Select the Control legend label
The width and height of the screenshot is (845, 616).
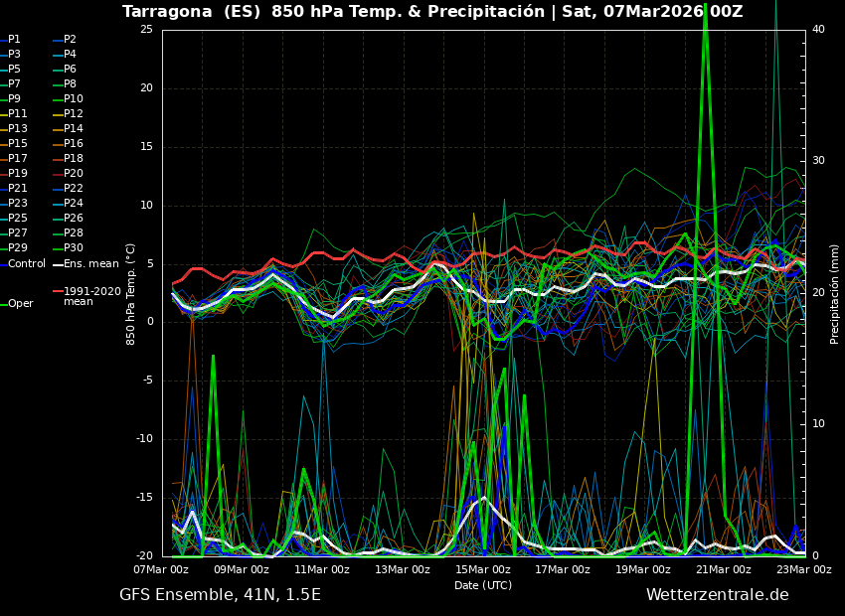click(x=27, y=264)
